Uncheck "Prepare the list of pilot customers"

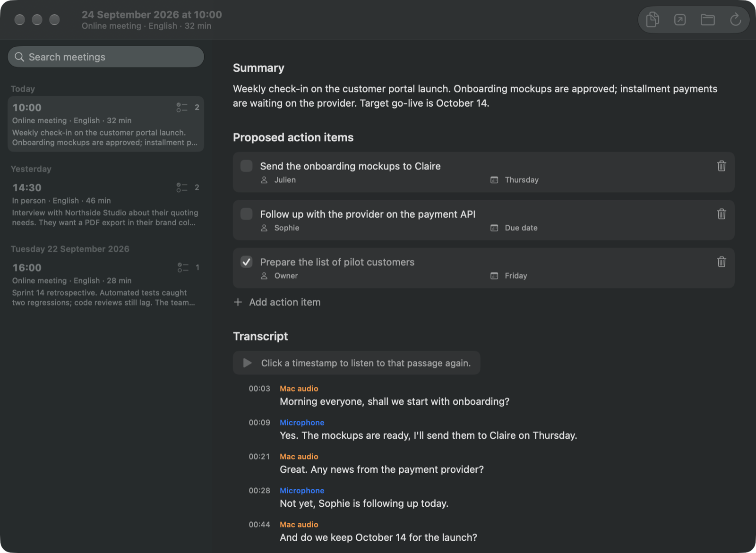pyautogui.click(x=247, y=262)
